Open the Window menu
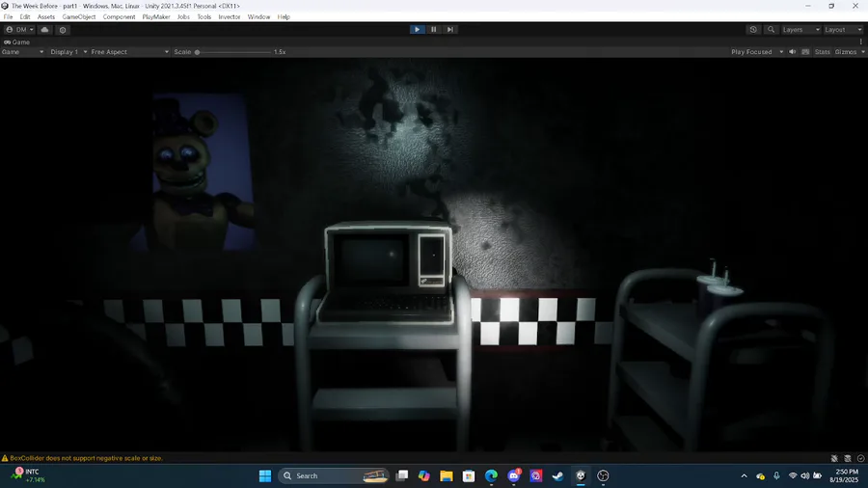 pos(258,16)
